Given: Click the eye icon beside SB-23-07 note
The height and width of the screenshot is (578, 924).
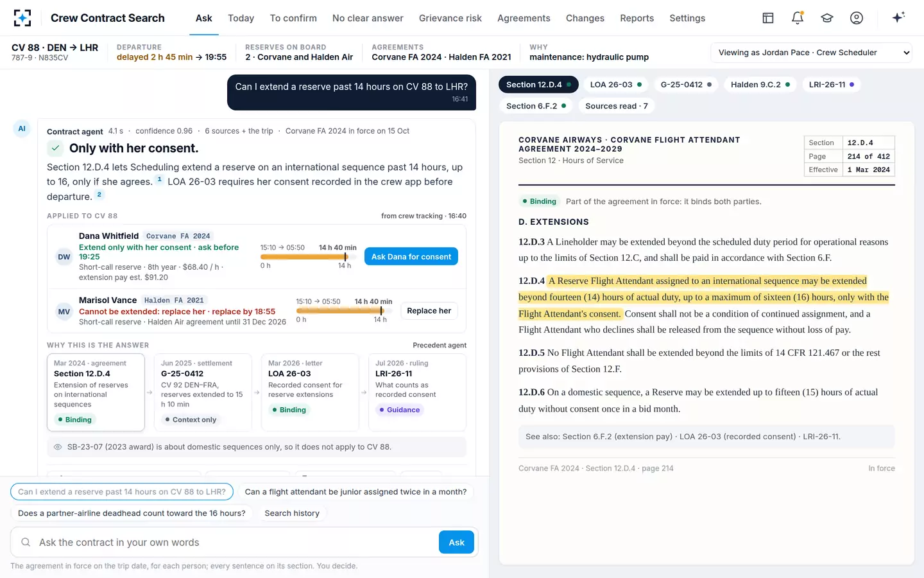Looking at the screenshot, I should (x=58, y=447).
